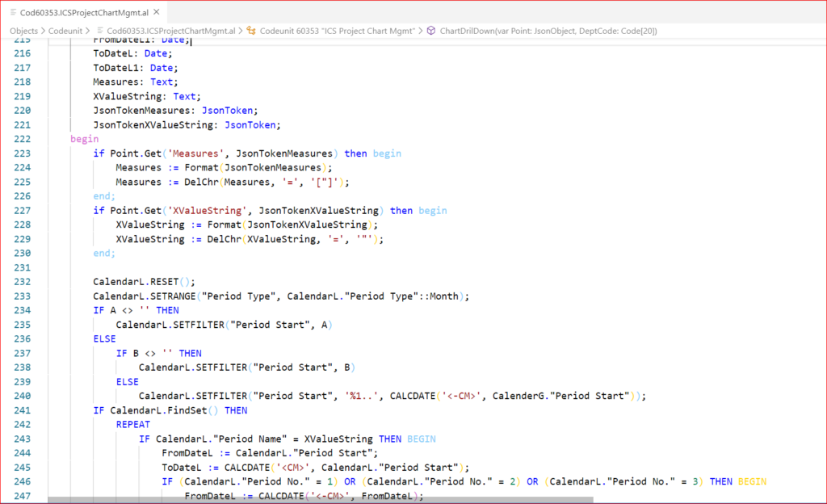This screenshot has width=827, height=504.
Task: Click line number 236 in the gutter
Action: click(x=22, y=338)
